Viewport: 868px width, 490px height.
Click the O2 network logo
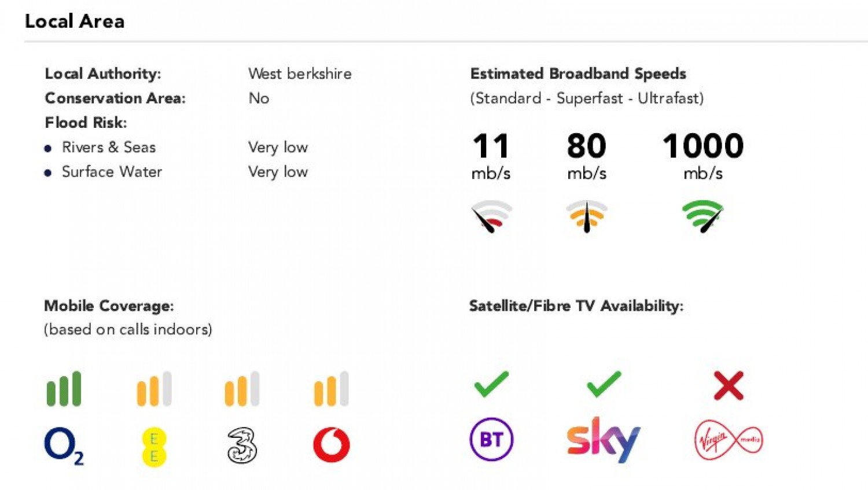click(64, 445)
